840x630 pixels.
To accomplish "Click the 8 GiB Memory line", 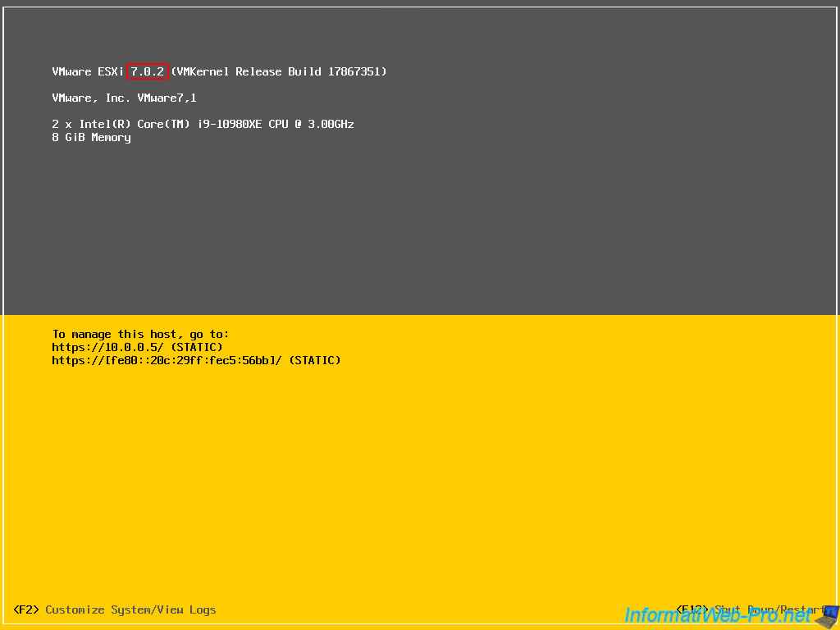I will 91,138.
